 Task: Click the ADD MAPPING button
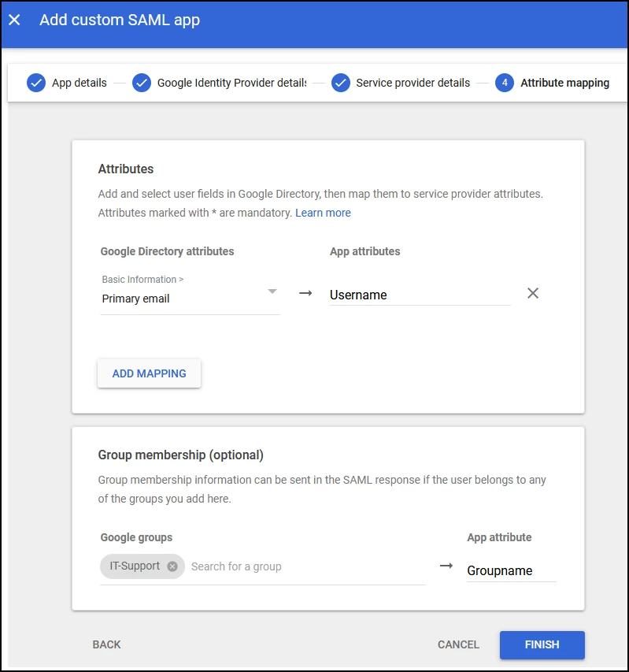click(x=149, y=373)
